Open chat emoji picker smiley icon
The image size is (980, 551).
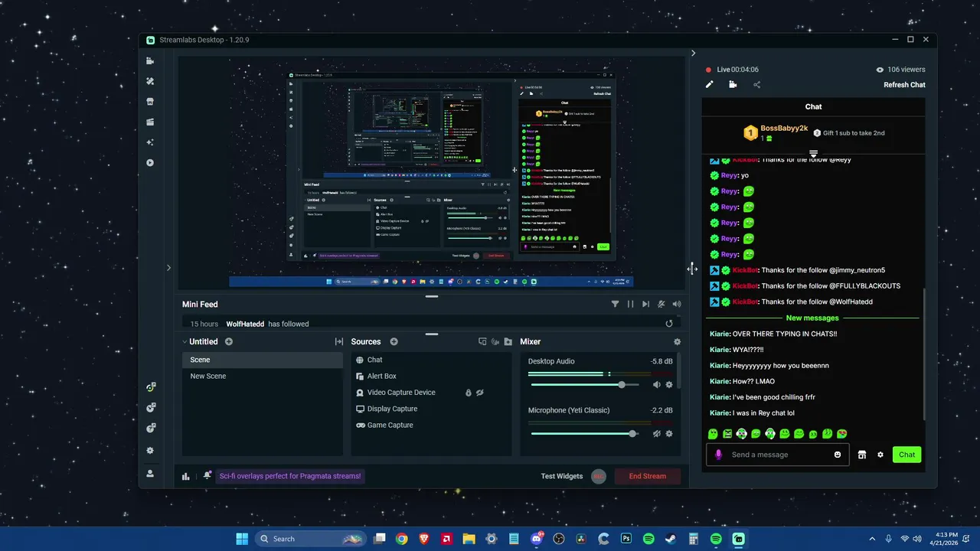pyautogui.click(x=838, y=455)
